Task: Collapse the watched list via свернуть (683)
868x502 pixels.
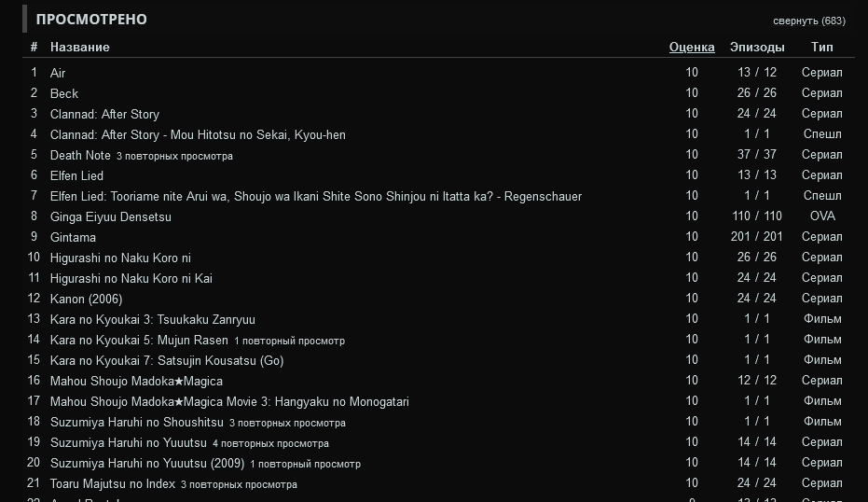Action: tap(808, 21)
